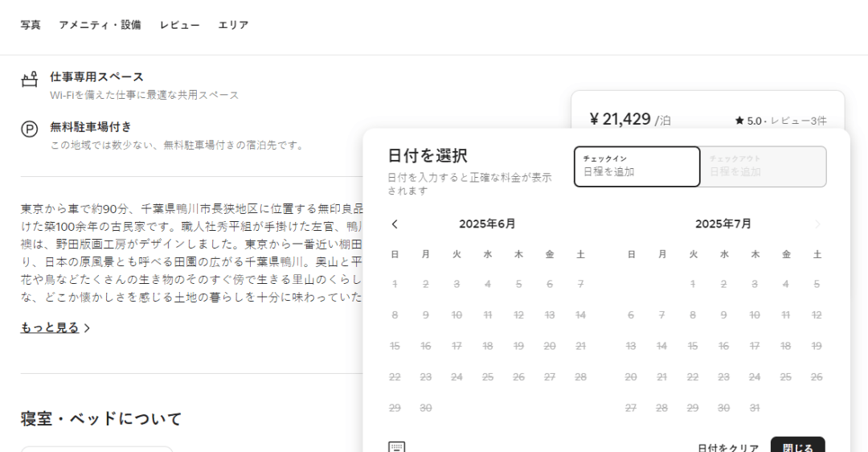Open keyboard shortcuts icon in date picker

pos(396,446)
